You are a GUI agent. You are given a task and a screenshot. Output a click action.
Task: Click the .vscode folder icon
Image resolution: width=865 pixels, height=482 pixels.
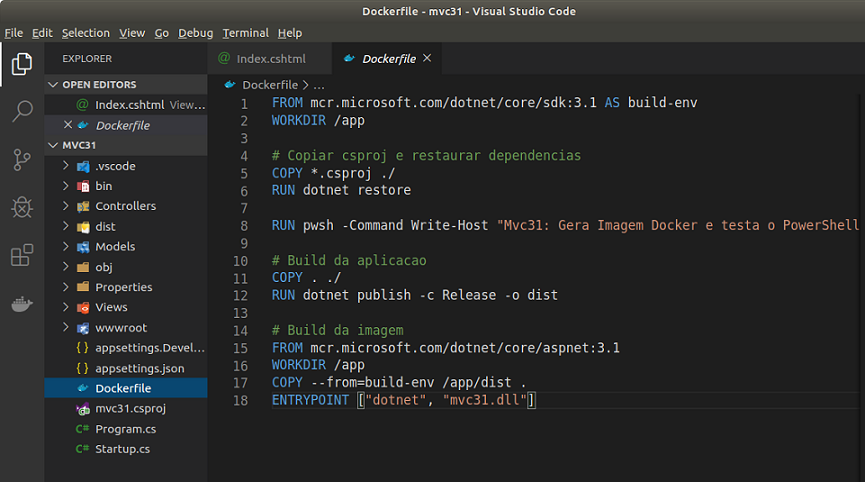click(x=83, y=167)
